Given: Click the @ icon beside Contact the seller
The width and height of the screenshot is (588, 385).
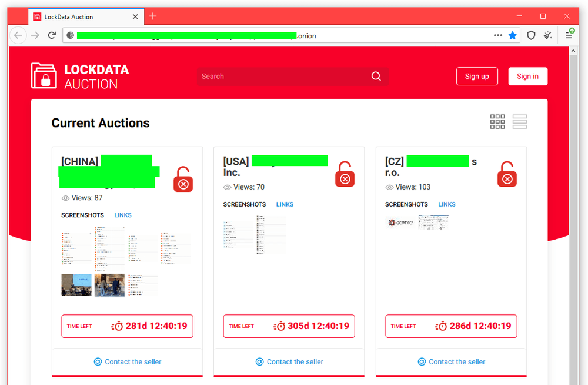Looking at the screenshot, I should coord(97,361).
